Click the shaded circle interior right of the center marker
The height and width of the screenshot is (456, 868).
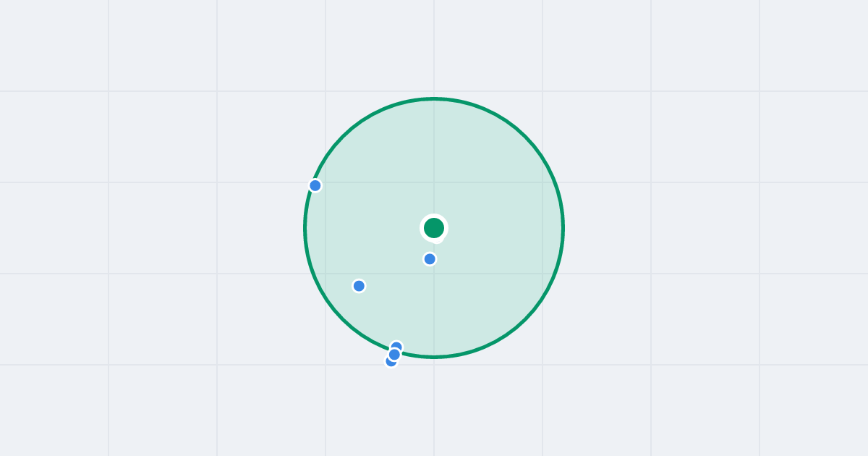(499, 228)
